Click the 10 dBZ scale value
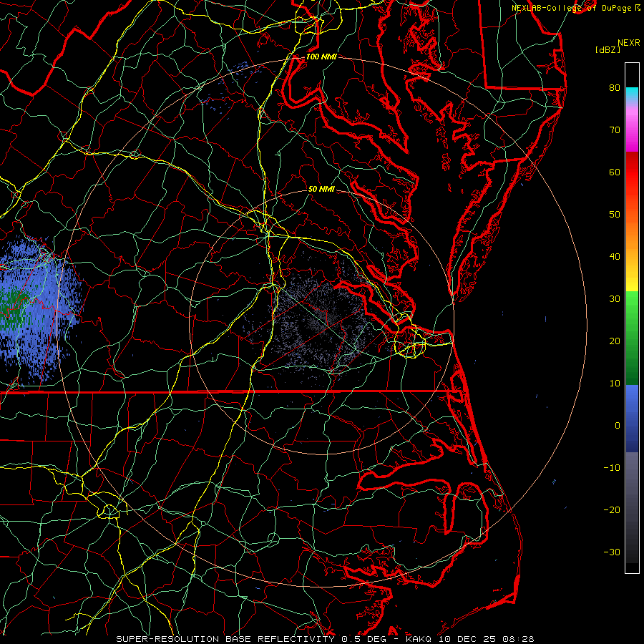Image resolution: width=644 pixels, height=644 pixels. pos(615,384)
